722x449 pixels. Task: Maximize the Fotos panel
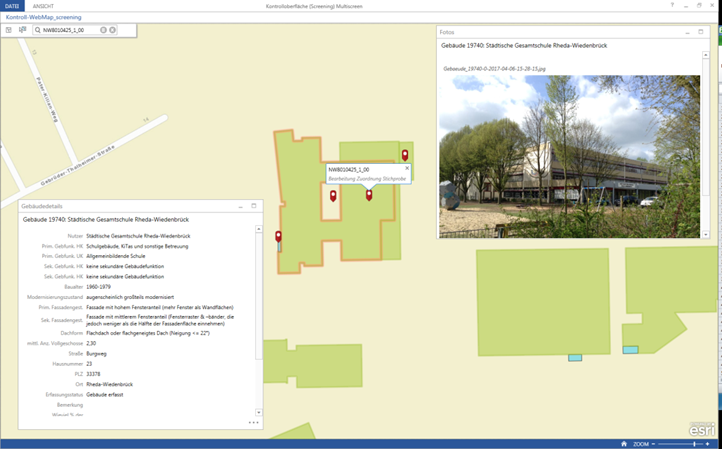coord(701,32)
